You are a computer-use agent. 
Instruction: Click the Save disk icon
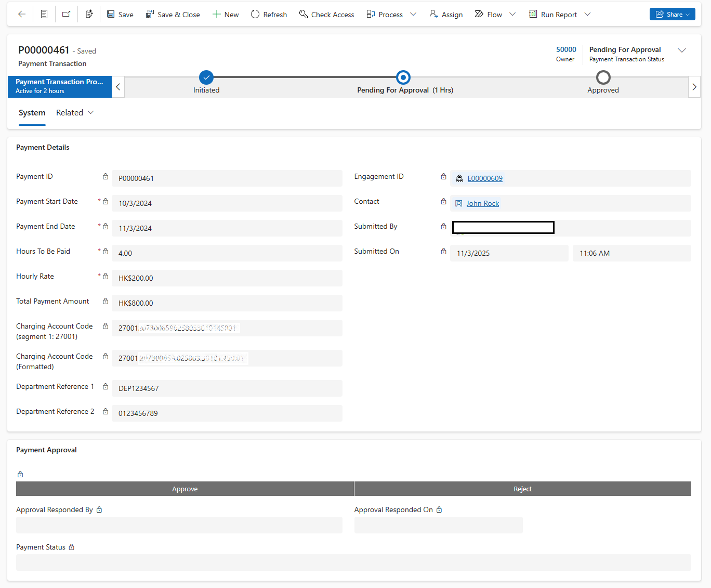(111, 15)
